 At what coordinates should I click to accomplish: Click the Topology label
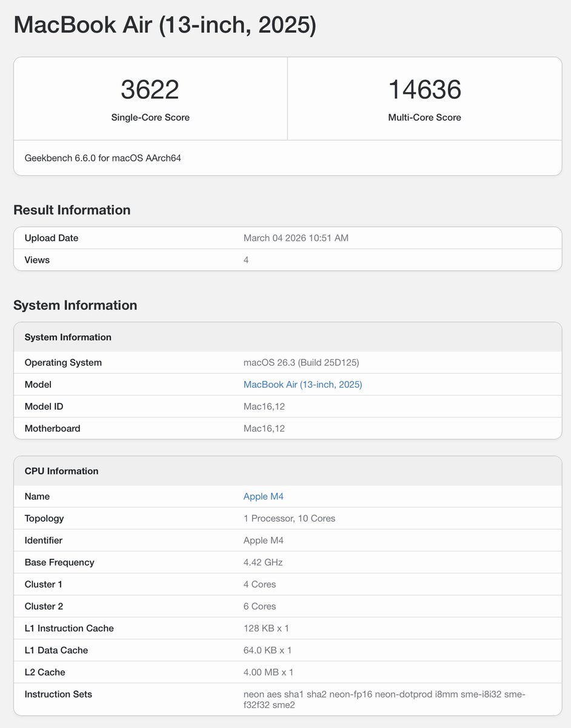[x=44, y=518]
